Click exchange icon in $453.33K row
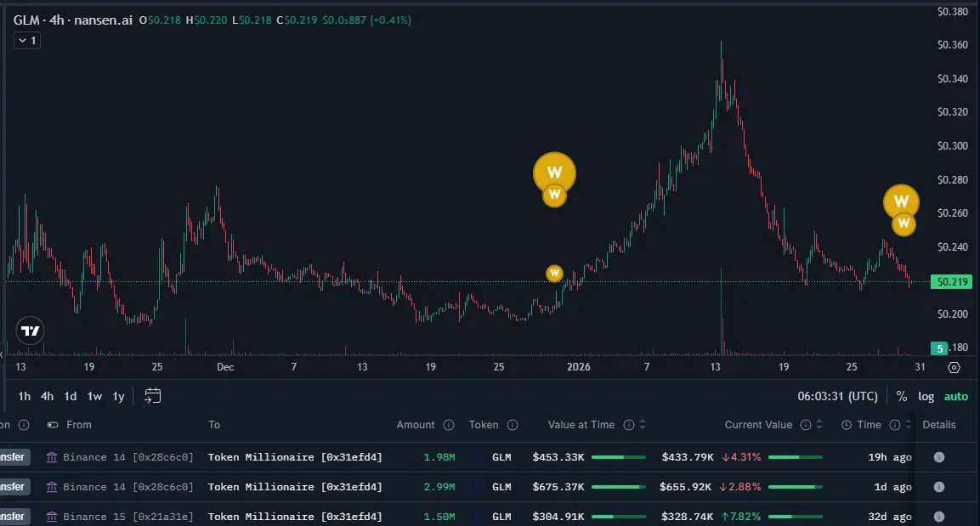This screenshot has width=980, height=526. click(x=52, y=457)
